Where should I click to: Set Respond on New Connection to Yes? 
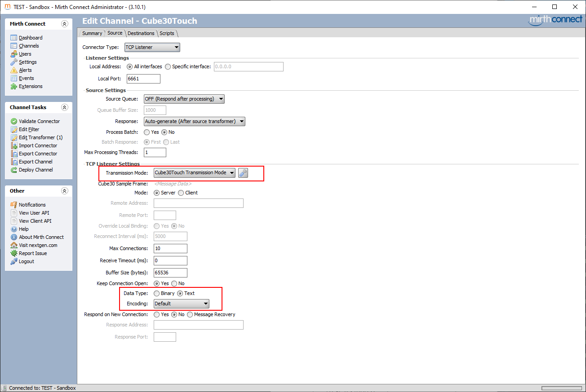[157, 314]
